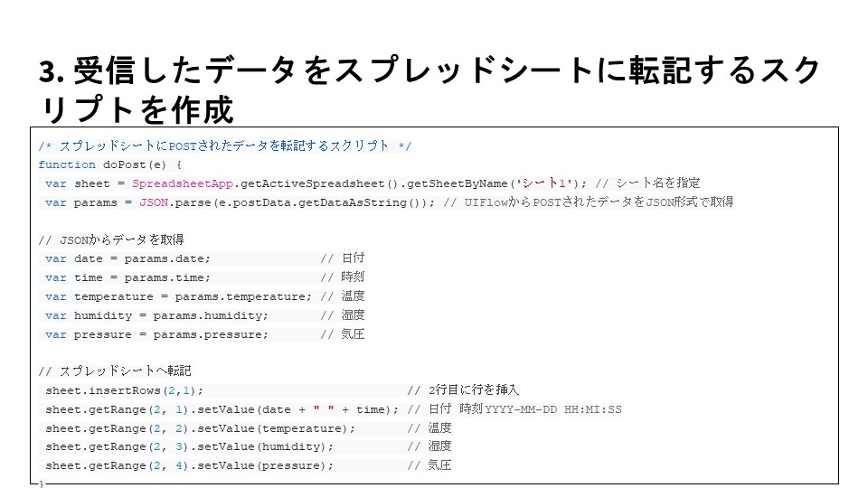Click the comment '2行目に行を挿入'
Image resolution: width=868 pixels, height=488 pixels.
(x=474, y=389)
